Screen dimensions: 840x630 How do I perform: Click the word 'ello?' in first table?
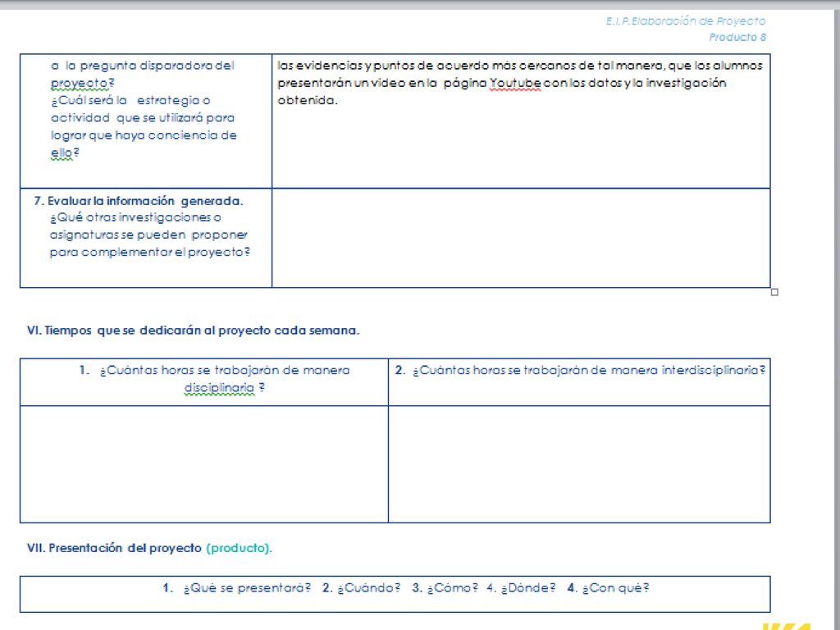(65, 153)
